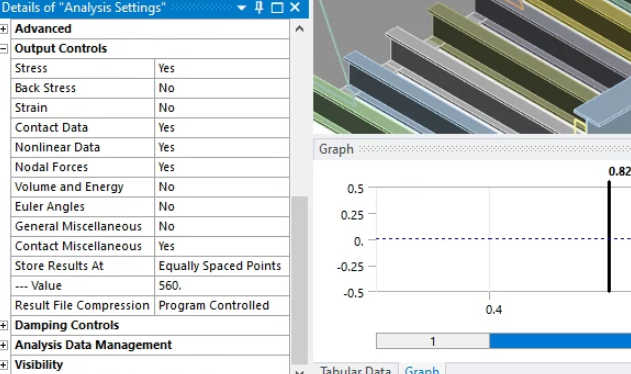The width and height of the screenshot is (631, 374).
Task: Click the Result File Compression label
Action: (82, 306)
